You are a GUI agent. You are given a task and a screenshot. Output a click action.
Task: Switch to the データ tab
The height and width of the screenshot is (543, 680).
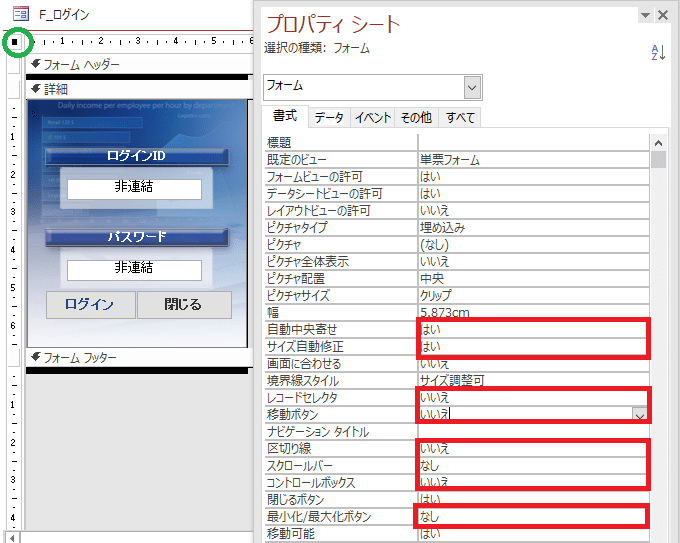pyautogui.click(x=329, y=118)
